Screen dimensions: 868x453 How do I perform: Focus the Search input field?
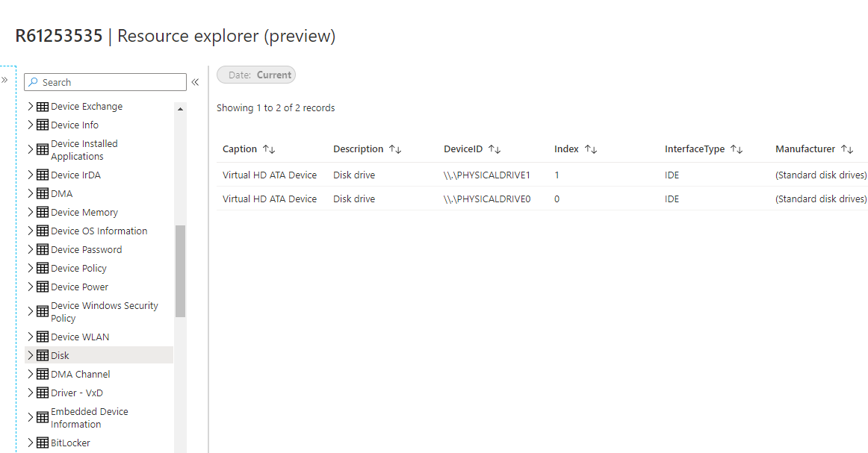[x=105, y=82]
